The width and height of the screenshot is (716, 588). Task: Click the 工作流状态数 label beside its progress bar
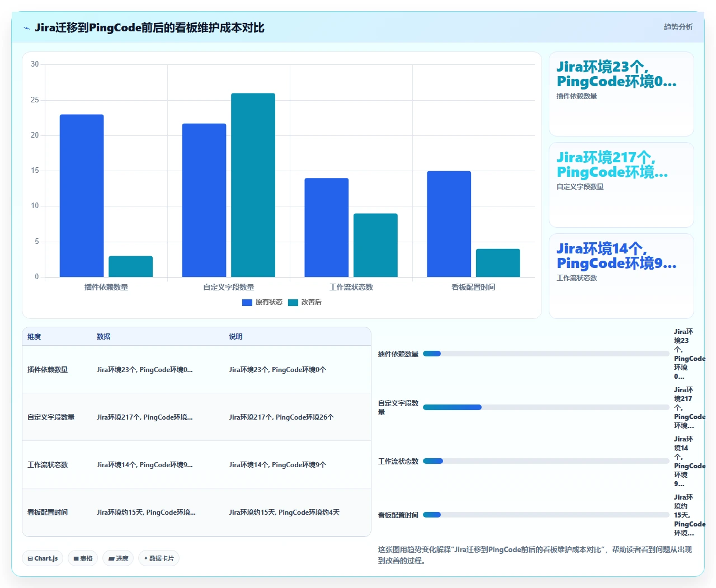click(x=398, y=461)
